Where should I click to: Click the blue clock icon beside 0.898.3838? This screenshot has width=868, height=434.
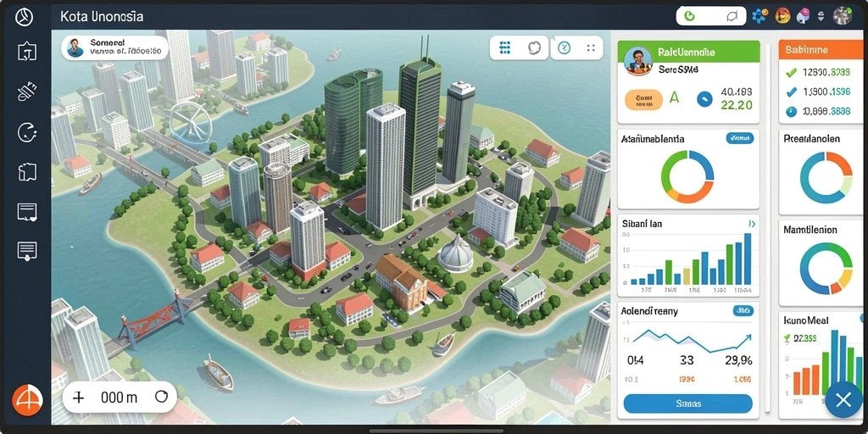tap(791, 112)
